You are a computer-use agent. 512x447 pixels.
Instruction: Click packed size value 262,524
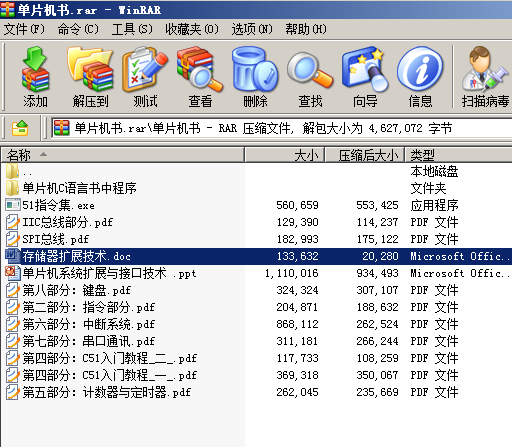[x=377, y=324]
